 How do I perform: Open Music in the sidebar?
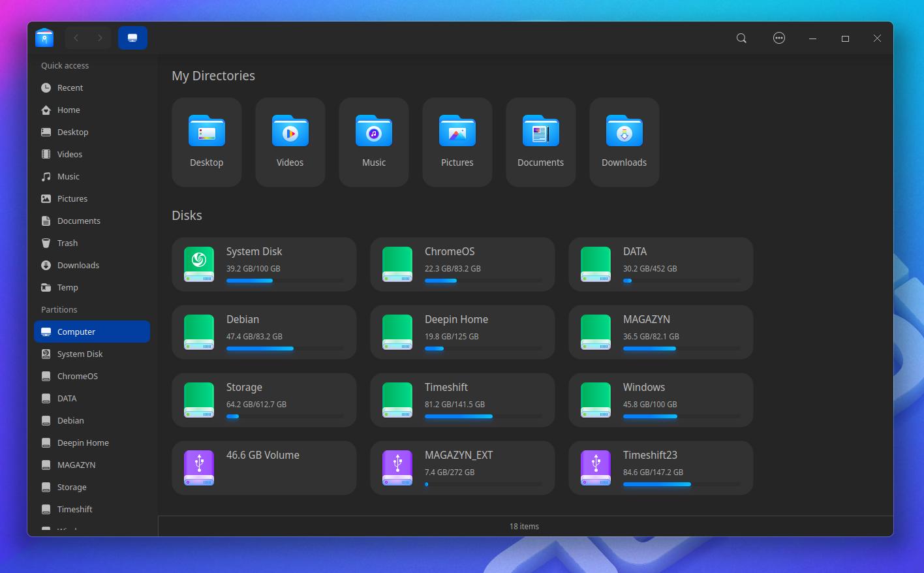pos(92,176)
